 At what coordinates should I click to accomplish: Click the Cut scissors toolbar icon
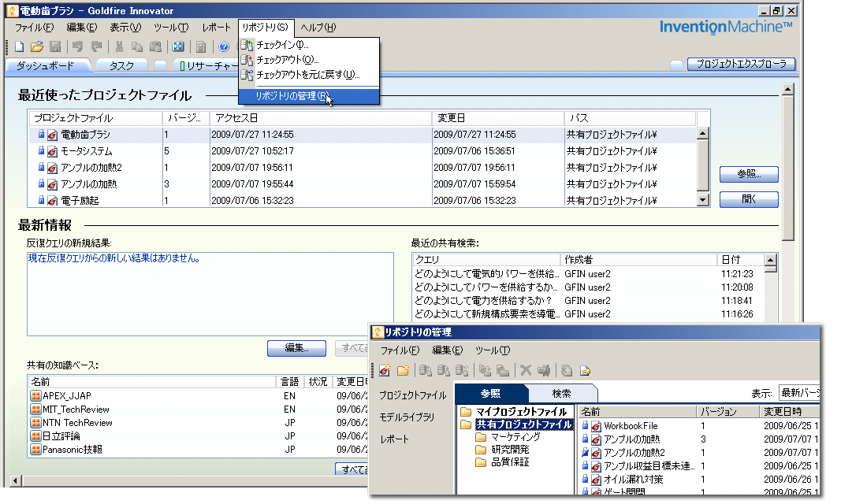pos(119,47)
